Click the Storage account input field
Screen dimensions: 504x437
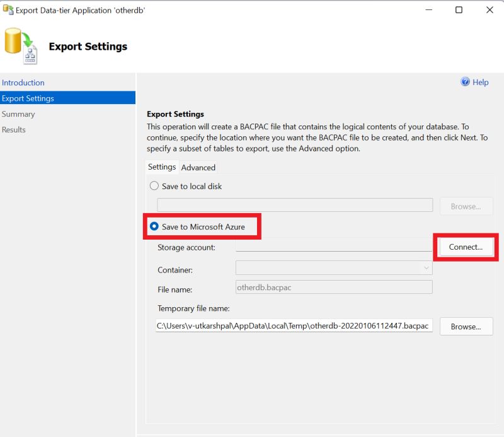(334, 247)
